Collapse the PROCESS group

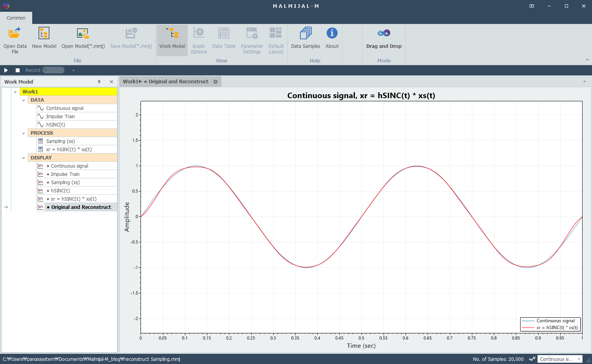[24, 133]
